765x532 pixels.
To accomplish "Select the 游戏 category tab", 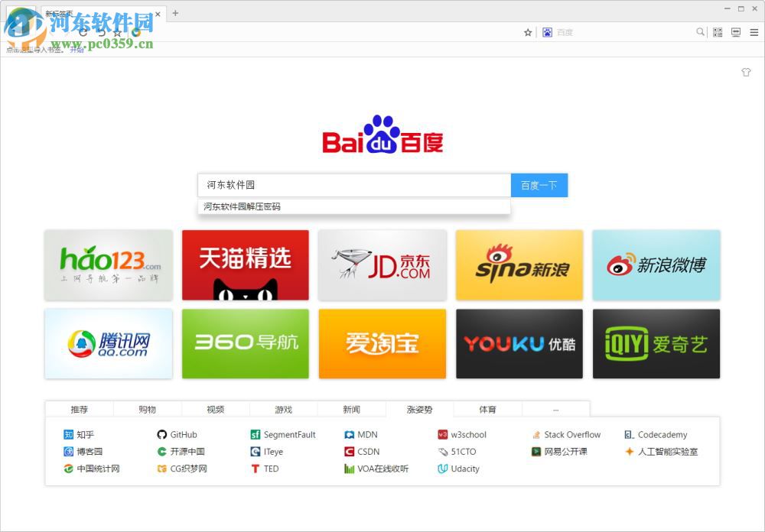I will (283, 409).
